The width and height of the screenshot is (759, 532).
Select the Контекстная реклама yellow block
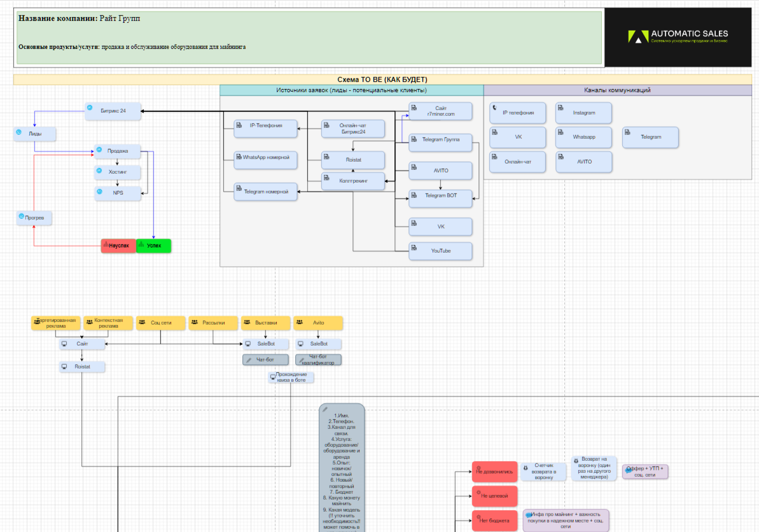(108, 323)
